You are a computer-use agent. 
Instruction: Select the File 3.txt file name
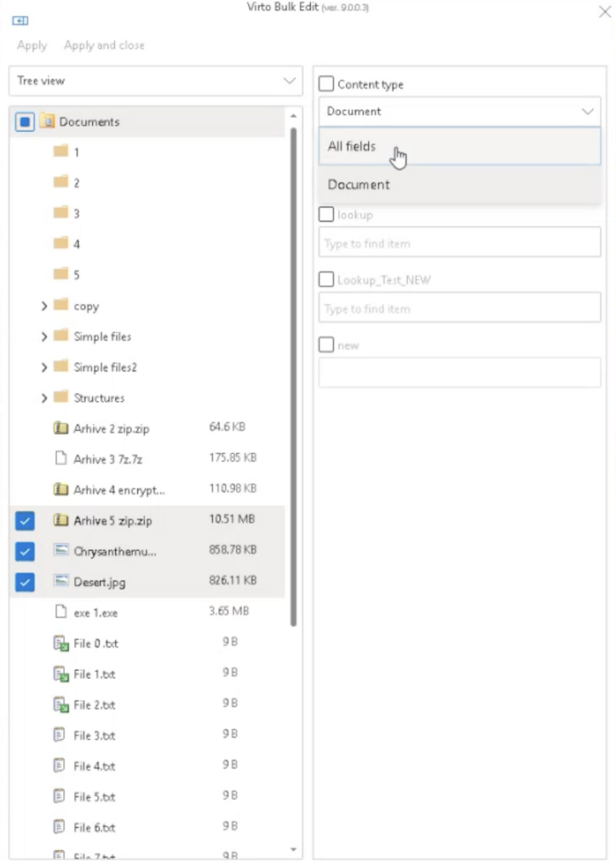click(x=94, y=735)
